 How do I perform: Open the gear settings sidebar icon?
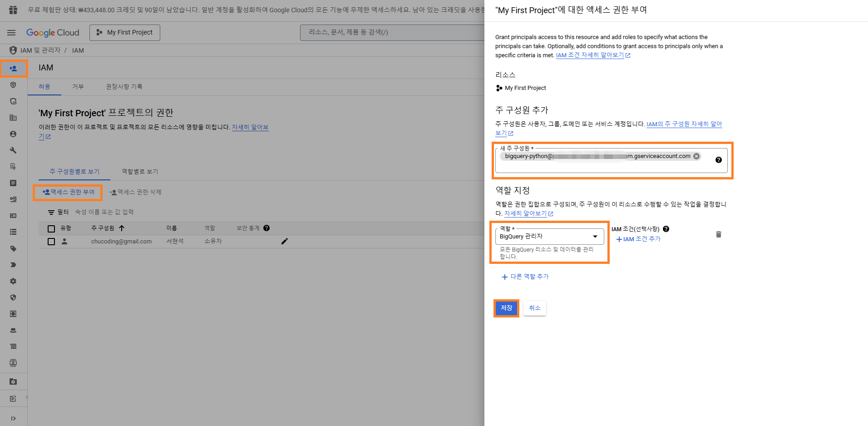[13, 281]
